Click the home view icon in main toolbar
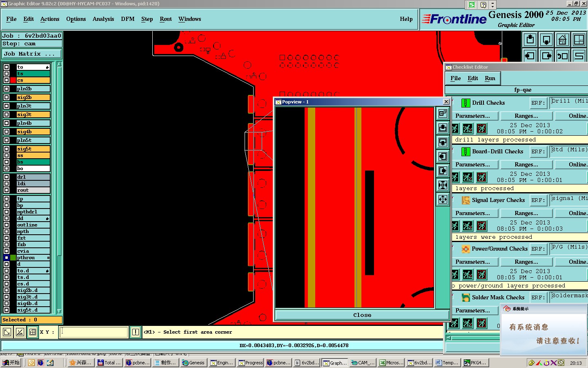This screenshot has height=368, width=588. (563, 40)
